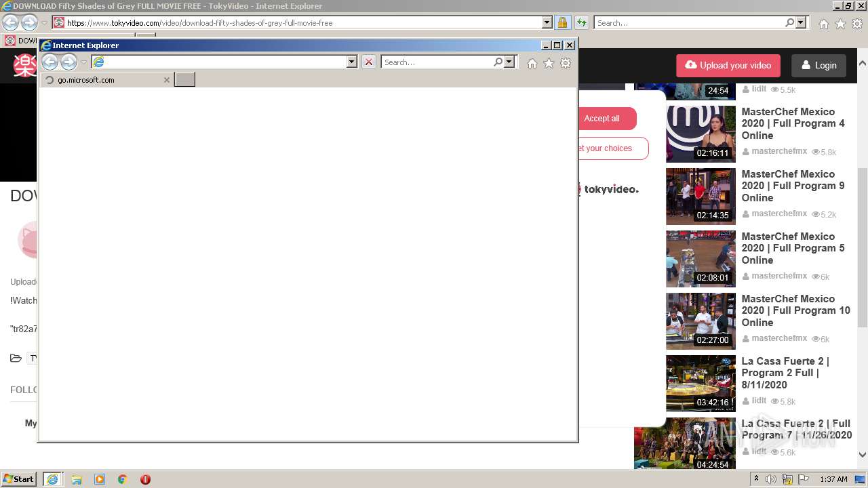Click page scrollbar down arrow
This screenshot has height=488, width=868.
click(863, 455)
